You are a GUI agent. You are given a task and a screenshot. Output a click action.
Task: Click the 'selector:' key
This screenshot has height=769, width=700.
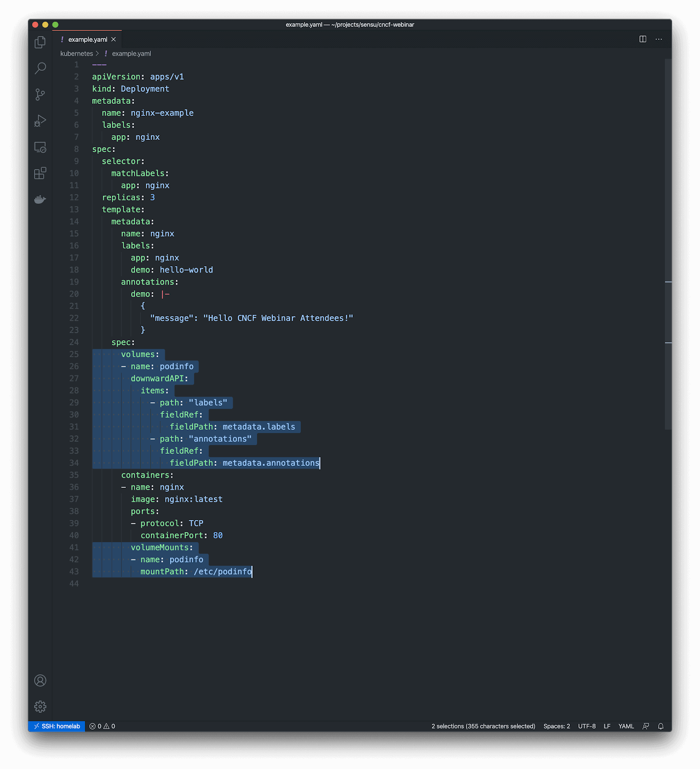[x=123, y=161]
